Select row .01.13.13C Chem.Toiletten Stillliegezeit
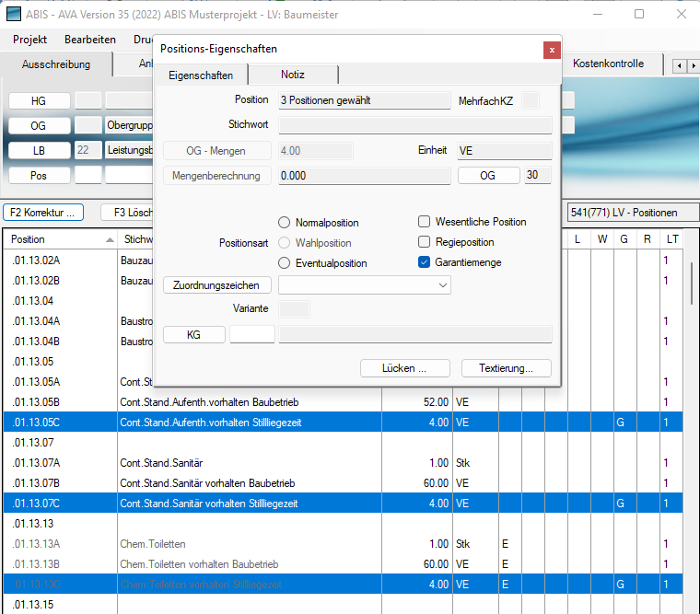Viewport: 700px width, 614px height. tap(343, 585)
